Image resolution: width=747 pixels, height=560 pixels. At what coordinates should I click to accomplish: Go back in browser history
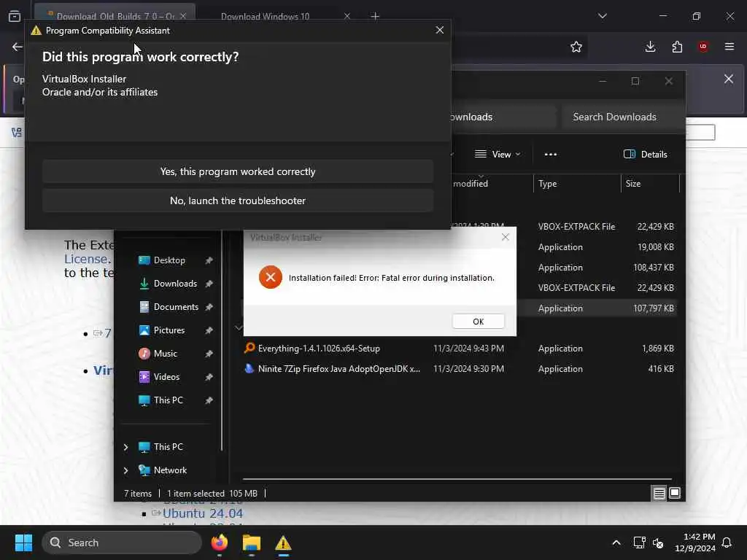[x=18, y=47]
